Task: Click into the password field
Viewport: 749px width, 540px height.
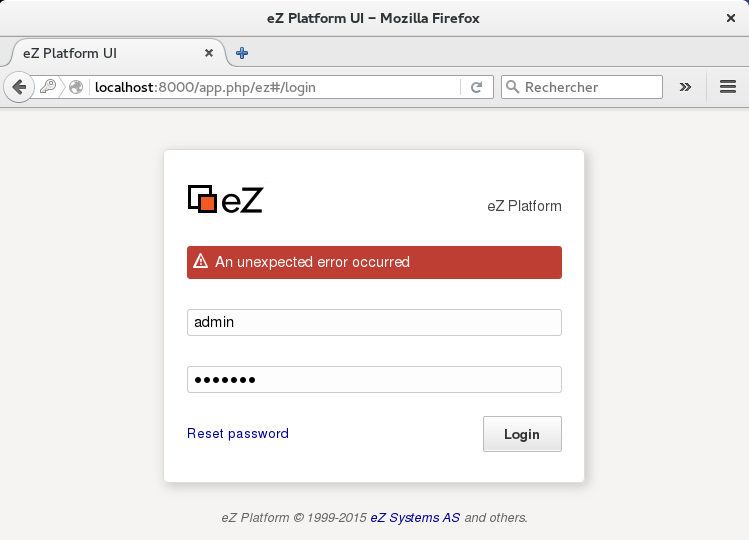Action: click(374, 380)
